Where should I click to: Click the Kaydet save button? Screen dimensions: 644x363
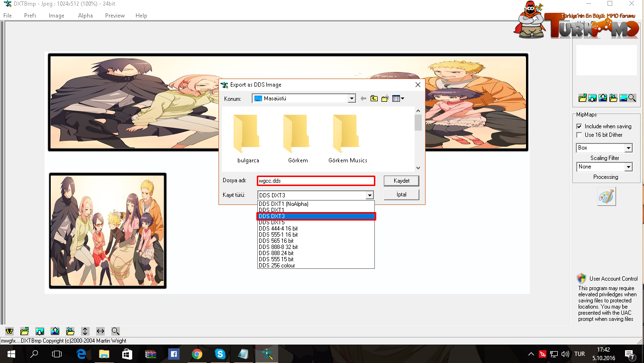[401, 181]
